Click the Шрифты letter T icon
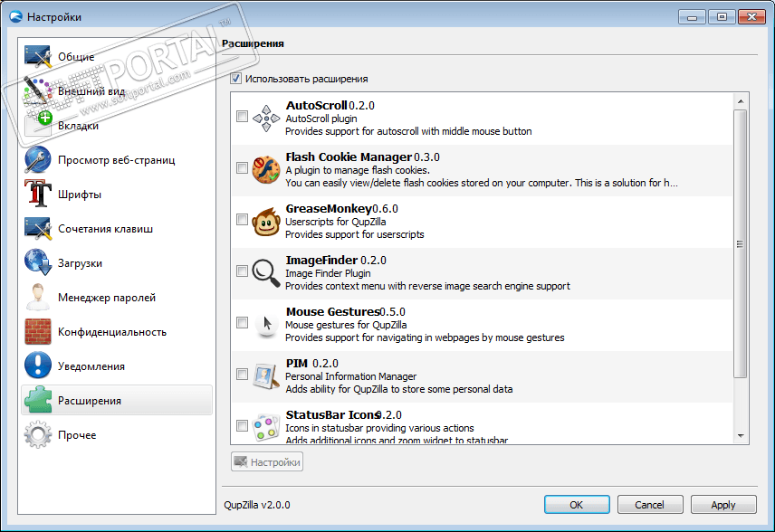 tap(37, 194)
